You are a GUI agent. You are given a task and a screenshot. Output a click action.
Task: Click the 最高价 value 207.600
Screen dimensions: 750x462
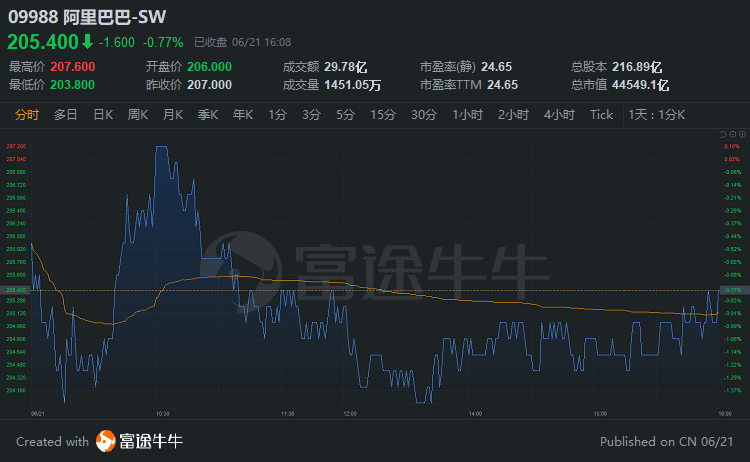pos(73,66)
